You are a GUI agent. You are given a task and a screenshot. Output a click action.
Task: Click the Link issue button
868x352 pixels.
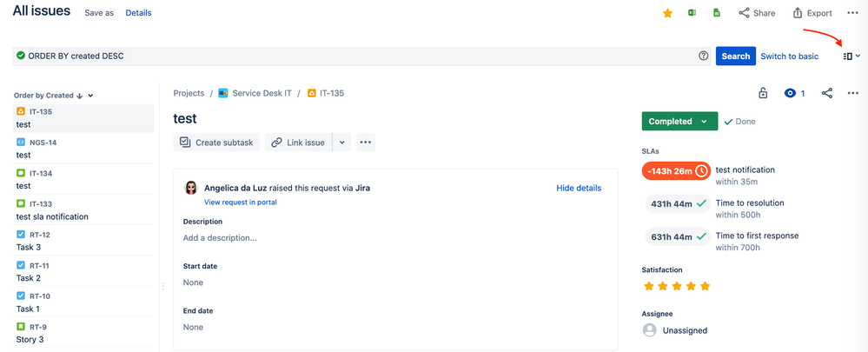coord(298,143)
